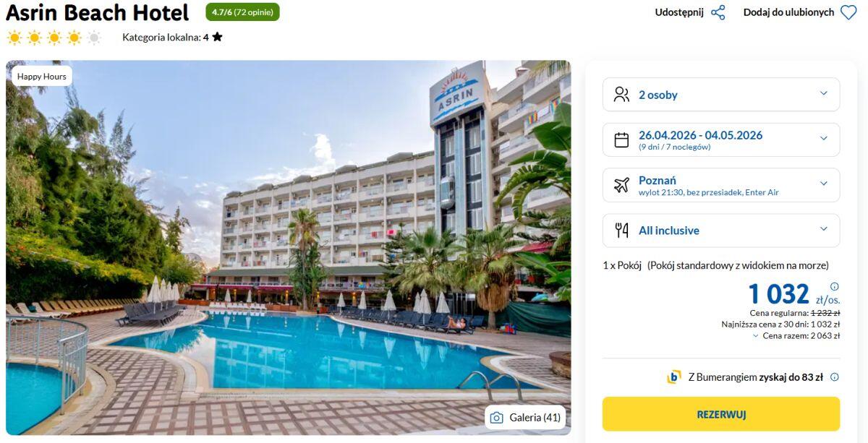Click the calendar icon in date field

click(x=621, y=140)
